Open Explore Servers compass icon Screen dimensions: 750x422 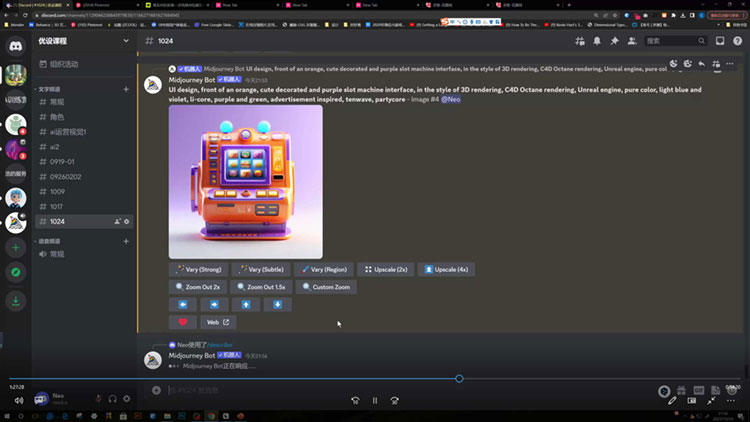pos(15,272)
